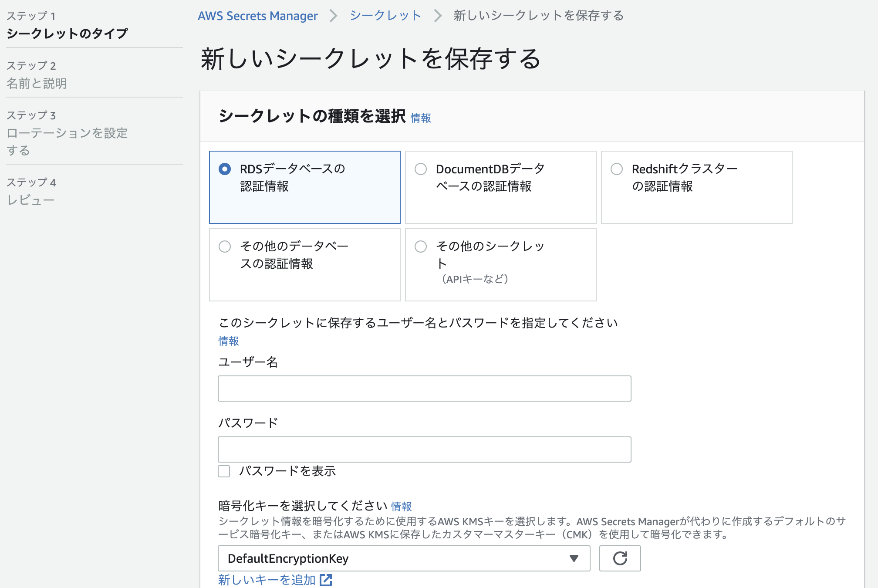Enable the パスワードを表示 checkbox
The height and width of the screenshot is (588, 878).
[x=224, y=471]
